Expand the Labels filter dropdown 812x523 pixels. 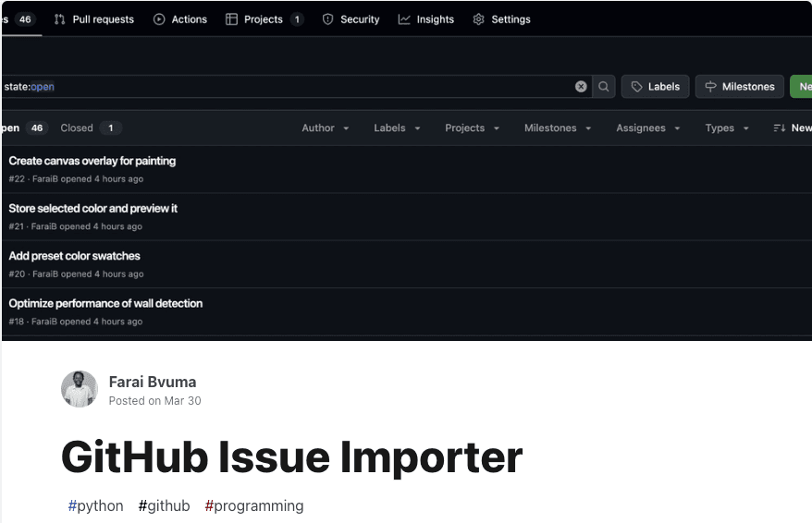[x=397, y=128]
